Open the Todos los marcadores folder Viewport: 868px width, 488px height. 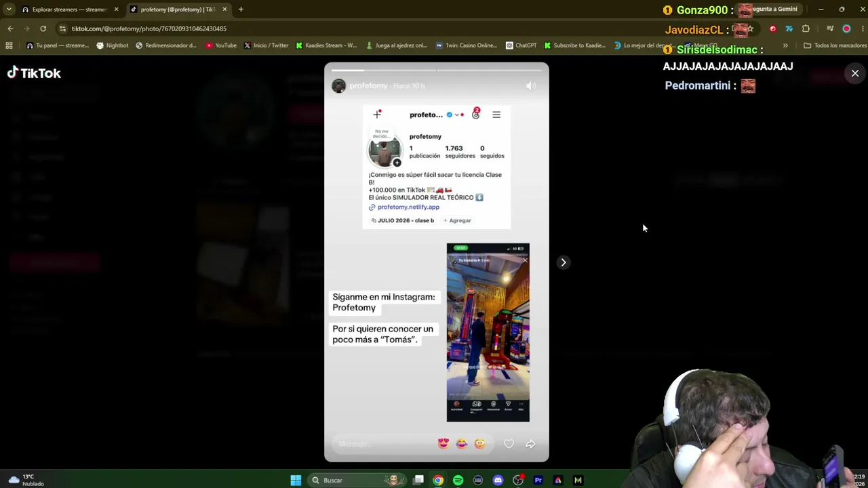point(834,45)
